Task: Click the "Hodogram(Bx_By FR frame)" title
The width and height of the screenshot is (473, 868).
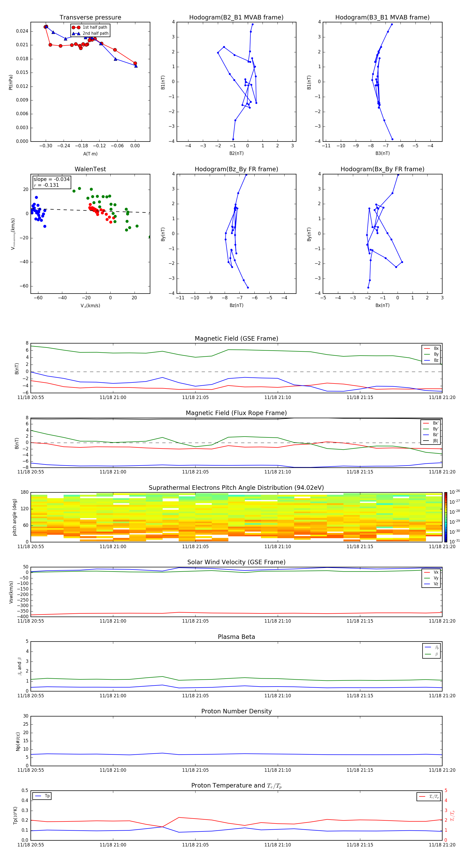Action: (x=382, y=169)
